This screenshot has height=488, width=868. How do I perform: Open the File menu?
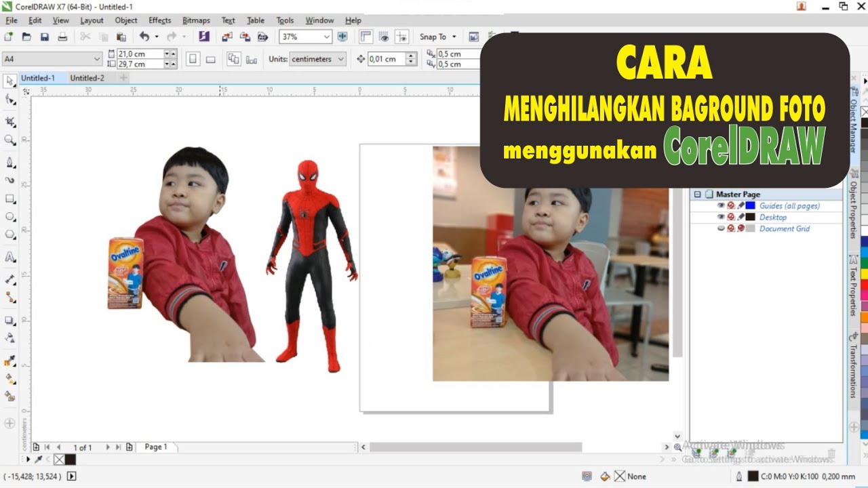[12, 20]
